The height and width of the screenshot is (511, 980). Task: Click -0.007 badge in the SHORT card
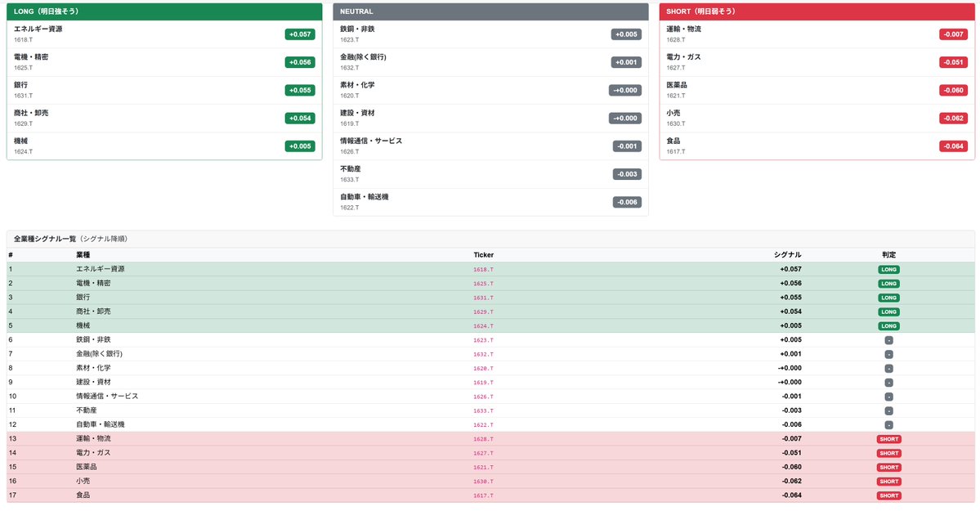pyautogui.click(x=953, y=34)
